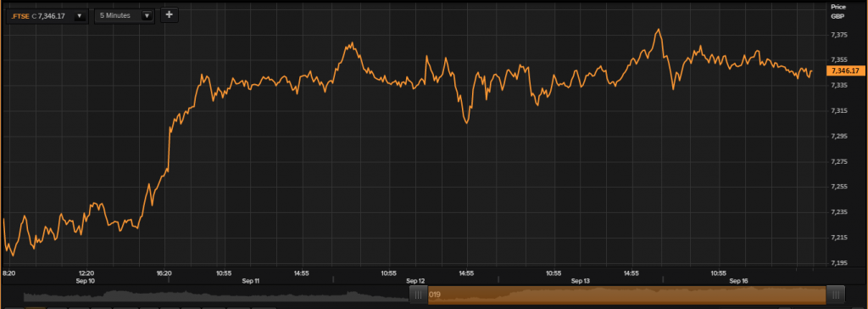
Task: Click the 8:20 time axis label
Action: point(8,273)
